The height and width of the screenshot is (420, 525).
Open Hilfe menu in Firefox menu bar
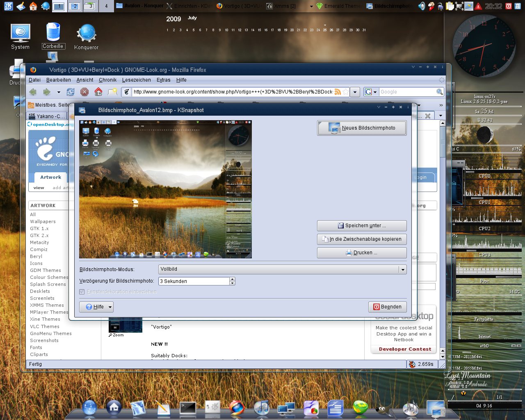click(181, 80)
